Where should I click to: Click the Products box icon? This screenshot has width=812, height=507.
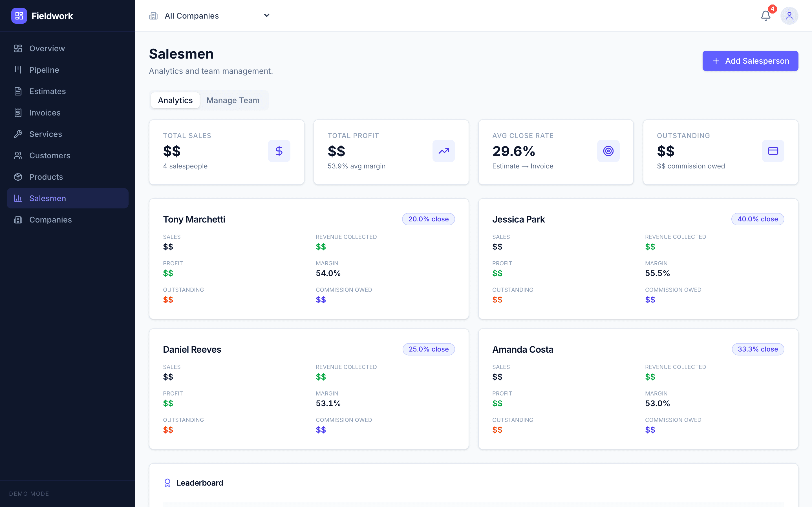click(x=18, y=177)
